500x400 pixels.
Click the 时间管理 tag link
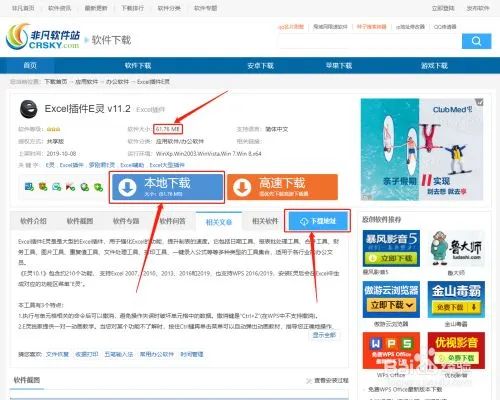click(x=192, y=354)
